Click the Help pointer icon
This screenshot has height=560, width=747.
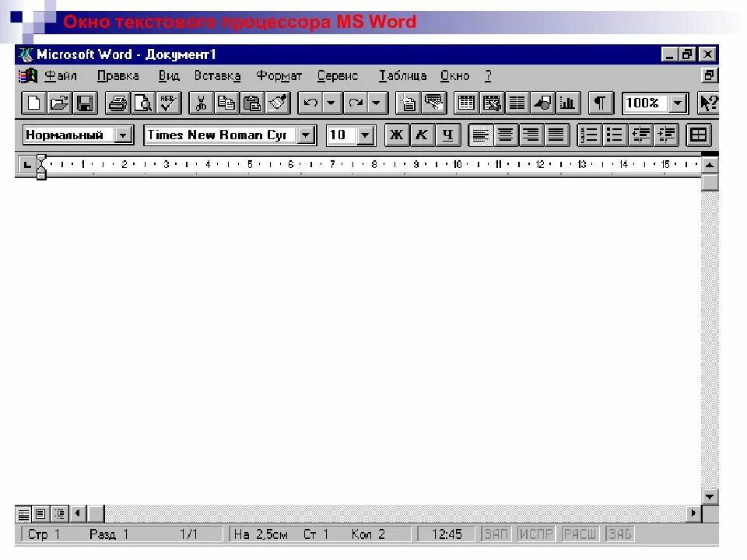[708, 103]
